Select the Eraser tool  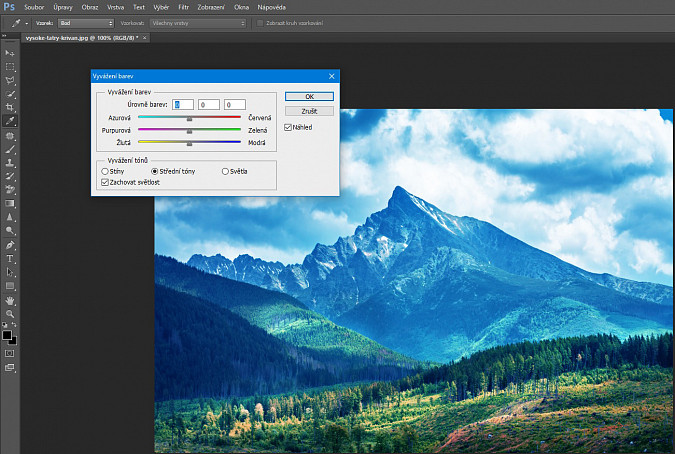tap(9, 189)
